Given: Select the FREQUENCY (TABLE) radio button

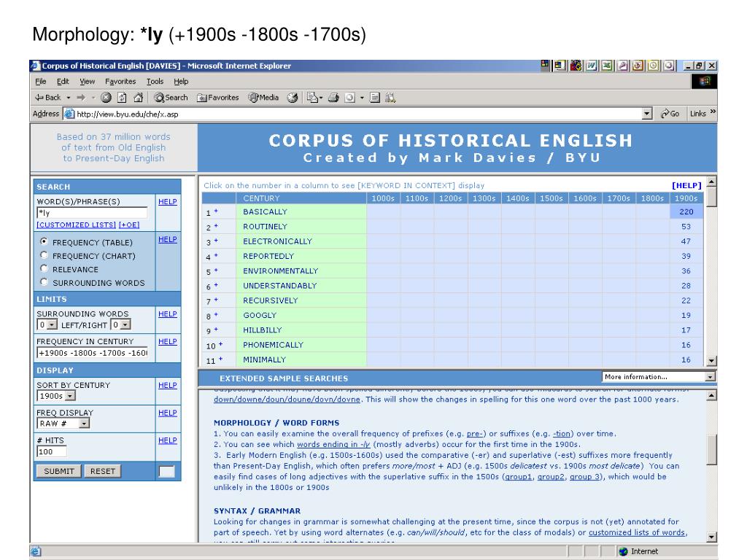Looking at the screenshot, I should 44,241.
